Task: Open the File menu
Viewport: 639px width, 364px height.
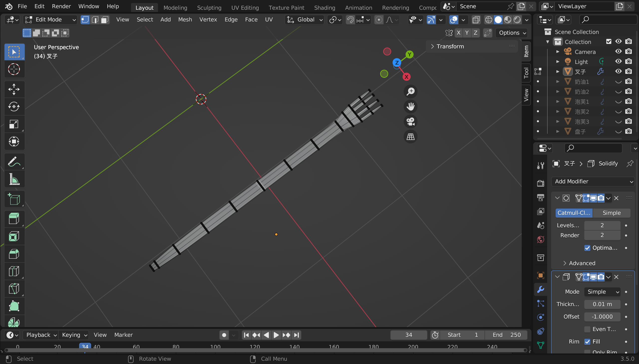Action: tap(22, 6)
